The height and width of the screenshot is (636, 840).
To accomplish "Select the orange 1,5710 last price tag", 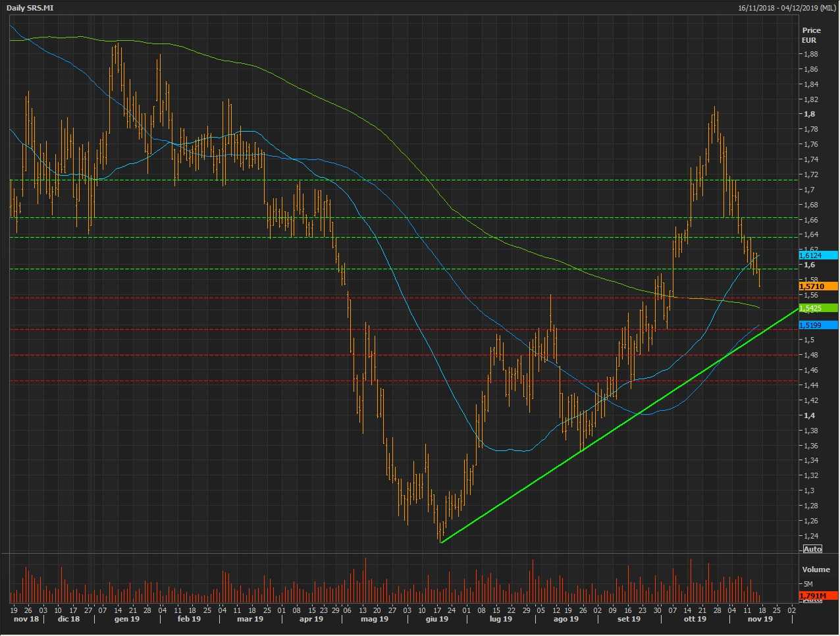I will [x=818, y=286].
